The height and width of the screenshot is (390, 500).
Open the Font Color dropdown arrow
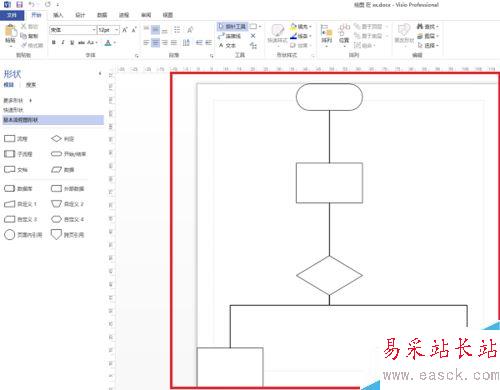tap(115, 43)
